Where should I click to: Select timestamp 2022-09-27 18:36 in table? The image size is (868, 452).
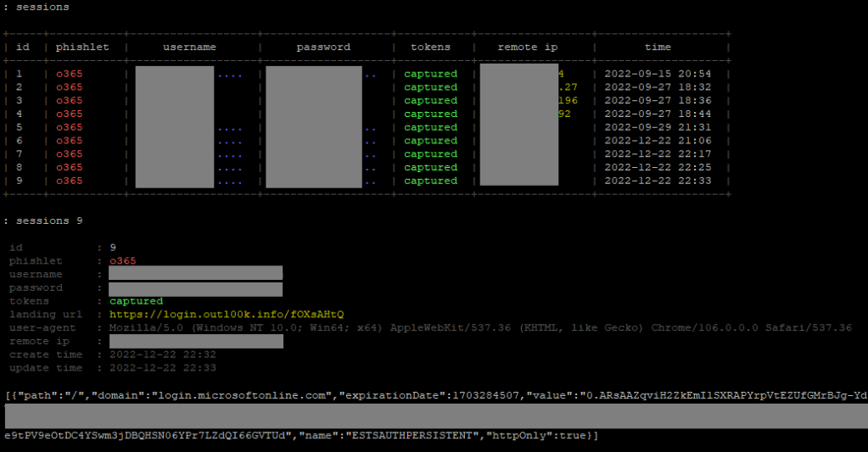coord(658,101)
